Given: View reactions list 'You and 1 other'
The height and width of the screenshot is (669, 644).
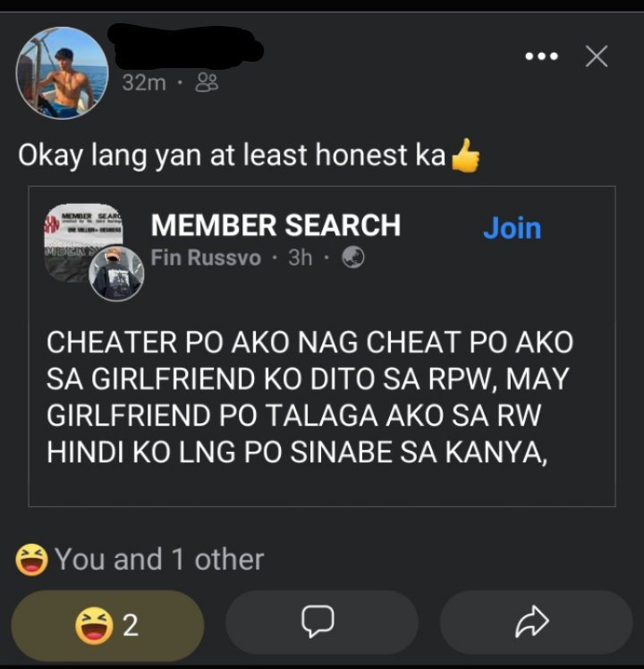Looking at the screenshot, I should click(x=159, y=559).
